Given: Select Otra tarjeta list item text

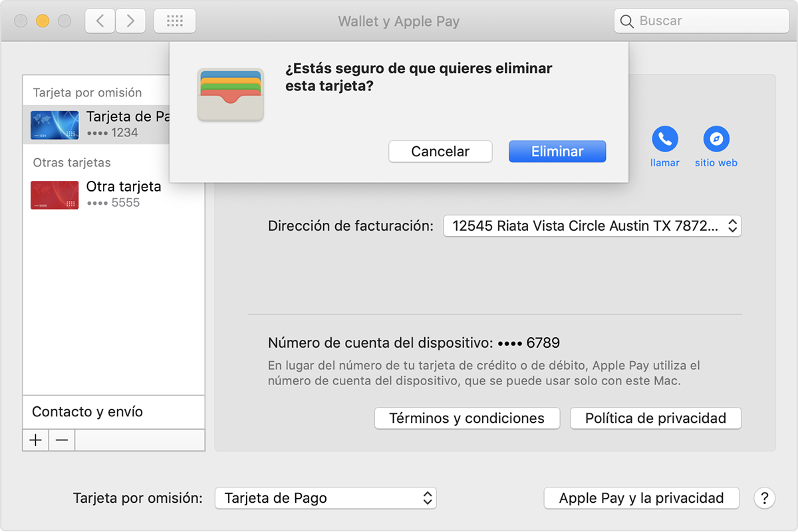Looking at the screenshot, I should [x=124, y=186].
